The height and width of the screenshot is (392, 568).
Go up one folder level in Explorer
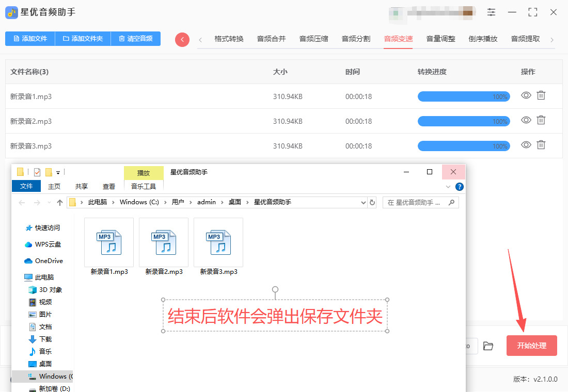click(60, 203)
